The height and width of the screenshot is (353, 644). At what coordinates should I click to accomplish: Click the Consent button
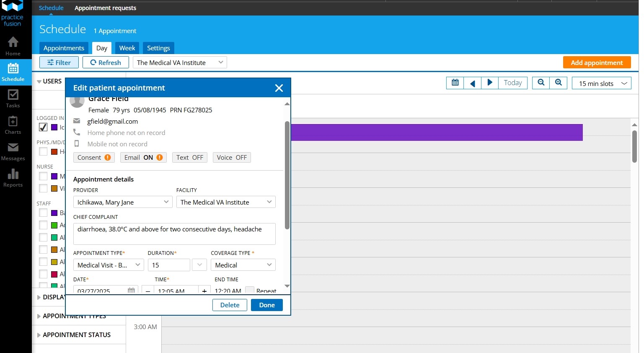pyautogui.click(x=94, y=157)
